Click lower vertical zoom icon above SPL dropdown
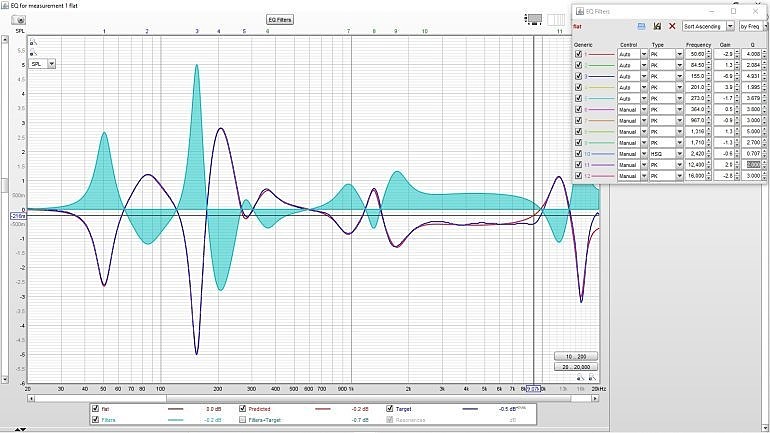The width and height of the screenshot is (770, 433). pyautogui.click(x=33, y=52)
